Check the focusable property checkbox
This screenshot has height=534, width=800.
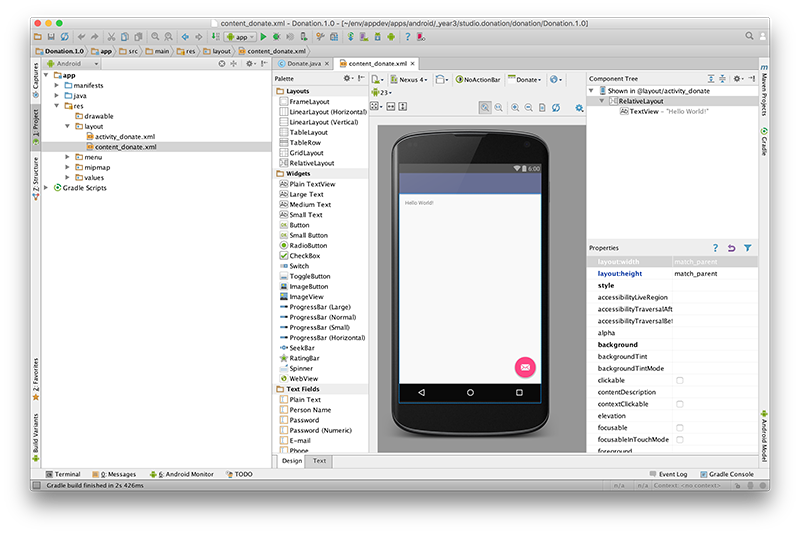coord(680,427)
